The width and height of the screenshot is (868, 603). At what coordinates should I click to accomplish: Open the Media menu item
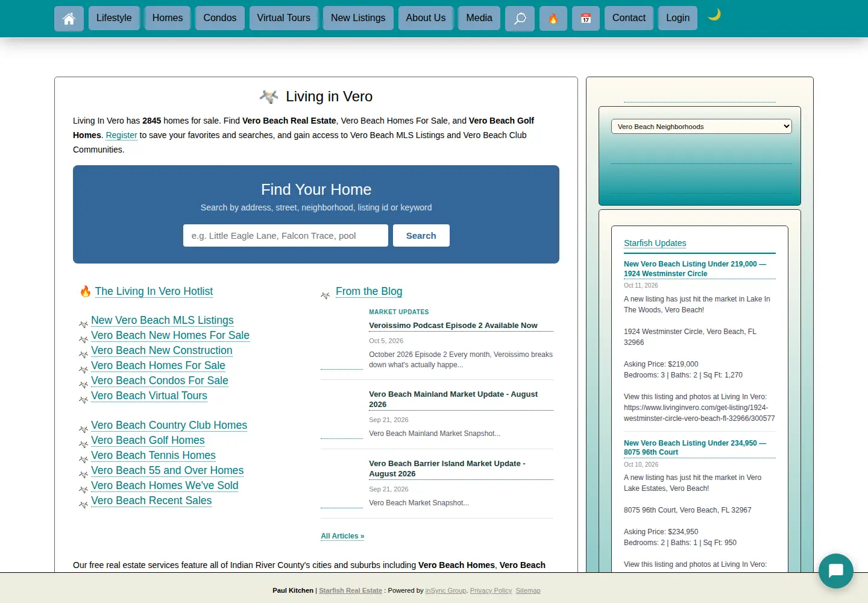tap(479, 18)
